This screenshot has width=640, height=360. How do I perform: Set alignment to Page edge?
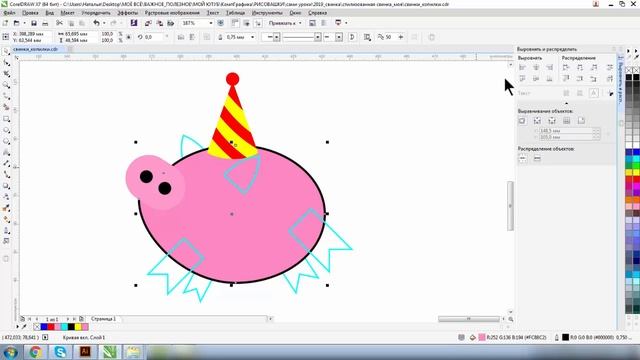click(537, 121)
